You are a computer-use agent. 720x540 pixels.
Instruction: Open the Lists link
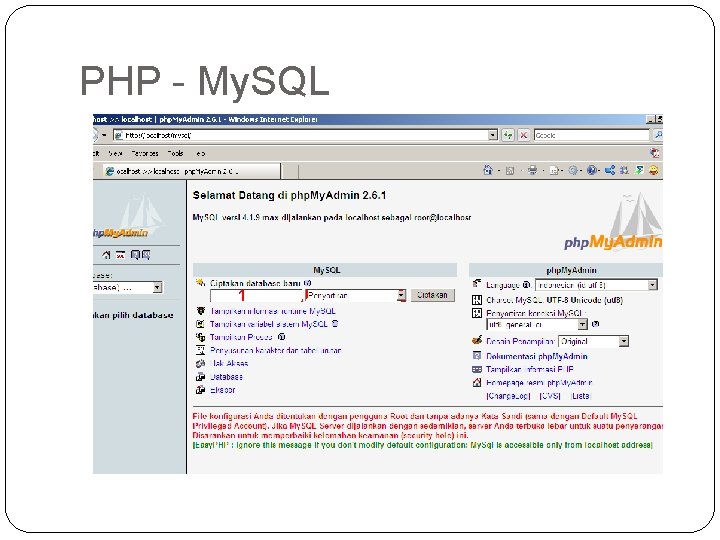tap(580, 396)
